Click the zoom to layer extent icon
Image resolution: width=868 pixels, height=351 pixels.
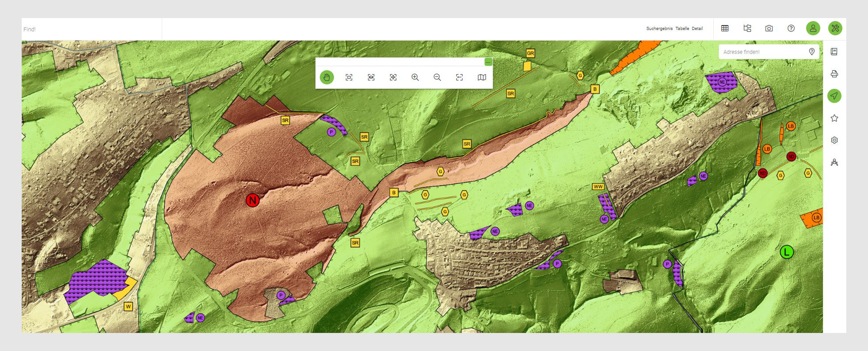[x=371, y=77]
